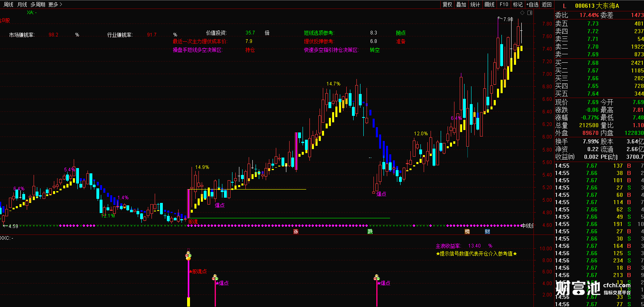Click the 外盘 value 89670
Image resolution: width=644 pixels, height=307 pixels.
(x=591, y=133)
